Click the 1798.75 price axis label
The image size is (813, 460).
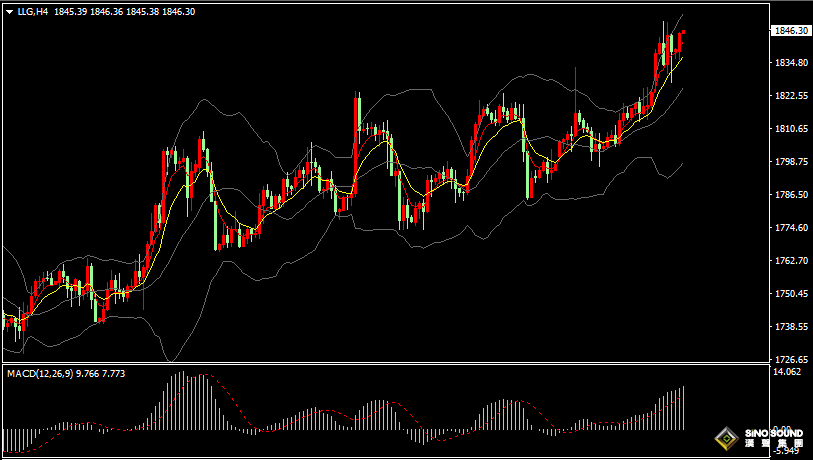790,162
